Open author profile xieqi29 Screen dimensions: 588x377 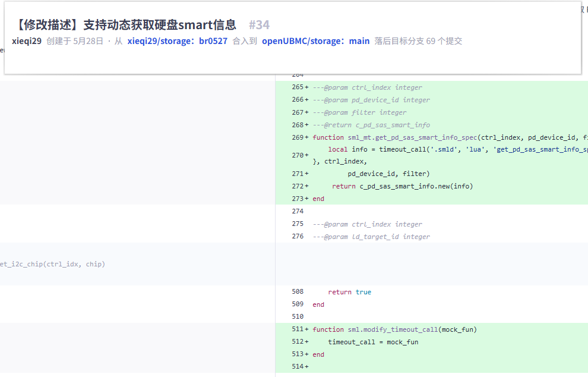click(27, 41)
